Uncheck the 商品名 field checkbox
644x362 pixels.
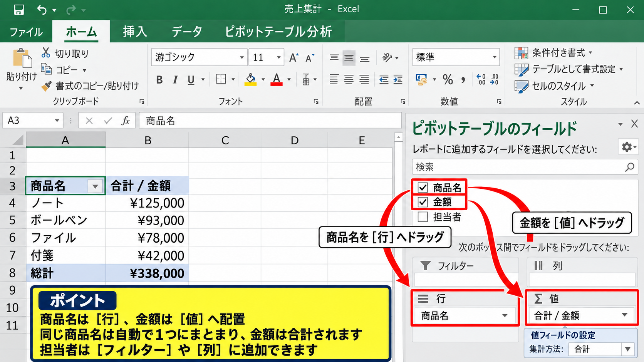click(x=423, y=188)
